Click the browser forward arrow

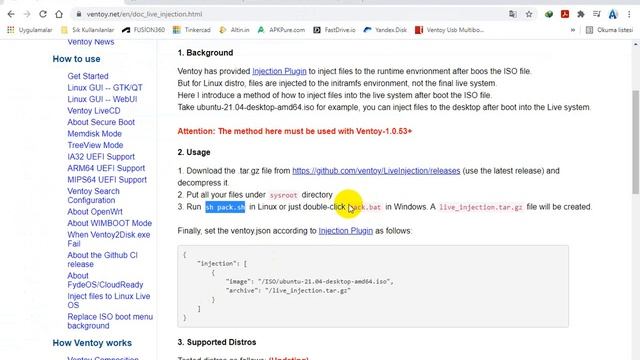tap(27, 14)
